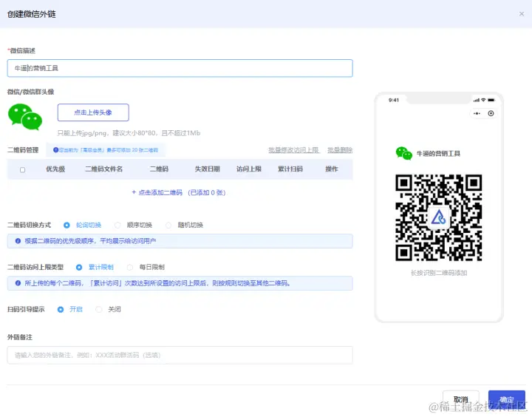532x417 pixels.
Task: Click the 微信描述 input field
Action: [x=180, y=68]
